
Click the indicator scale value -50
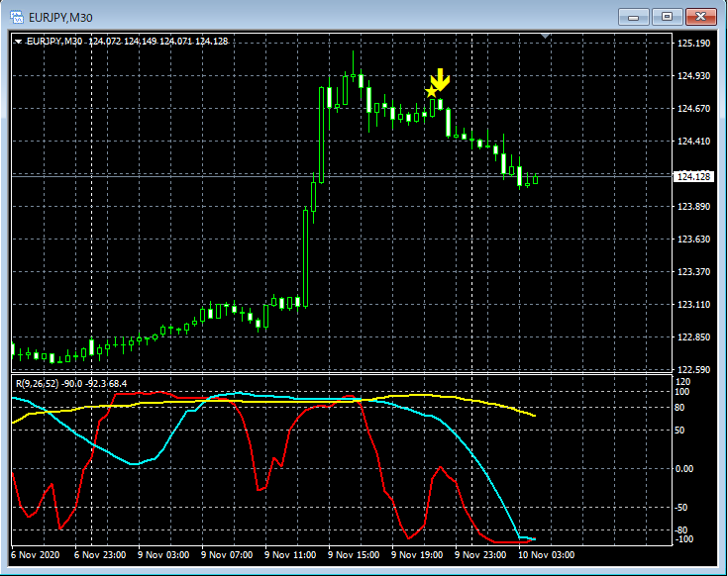coord(681,508)
